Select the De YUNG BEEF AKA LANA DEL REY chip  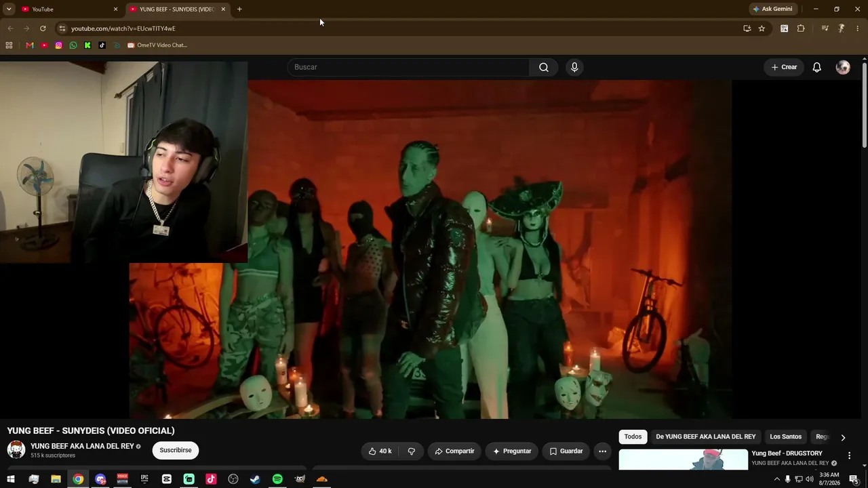(706, 437)
